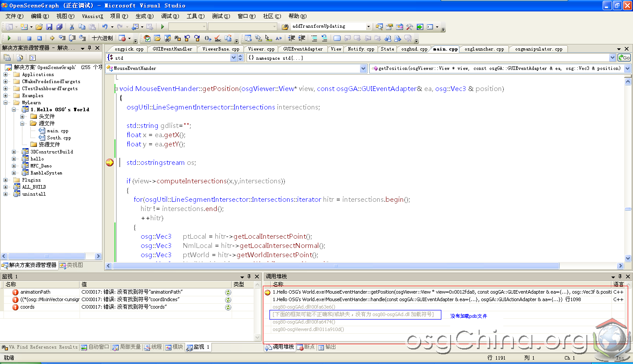
Task: Open the breakpoints window icon on debug toolbar
Action: coord(123,38)
